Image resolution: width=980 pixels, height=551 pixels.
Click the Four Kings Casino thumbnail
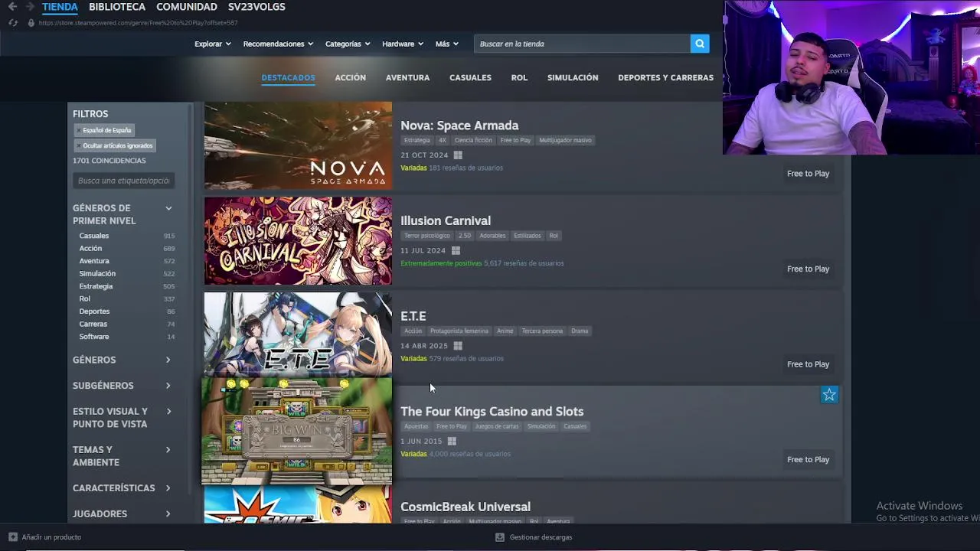tap(296, 431)
